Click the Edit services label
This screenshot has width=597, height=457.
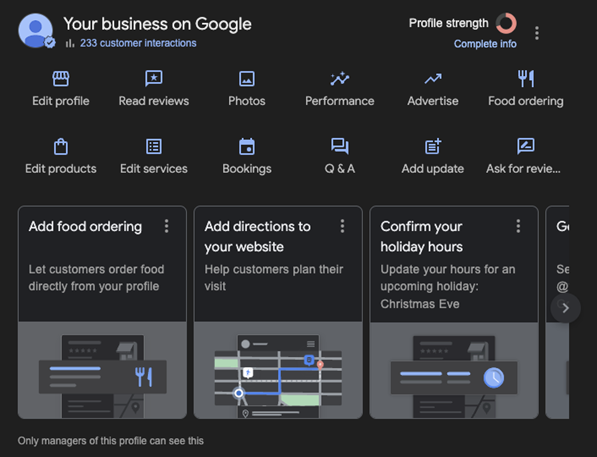click(154, 169)
